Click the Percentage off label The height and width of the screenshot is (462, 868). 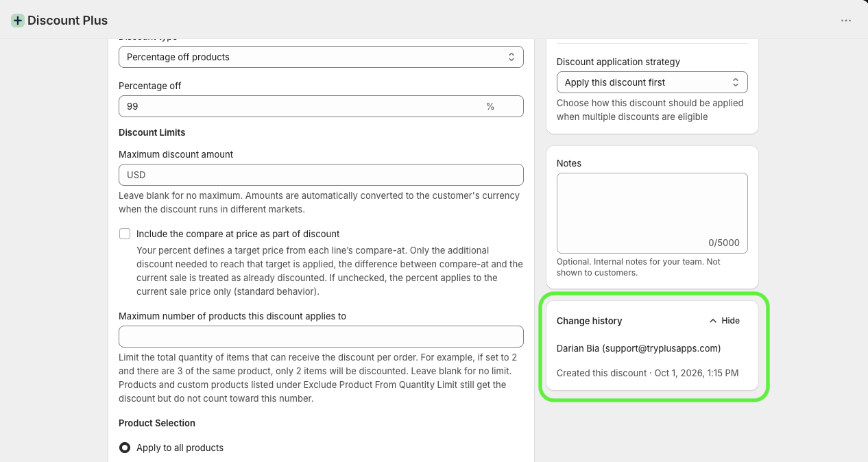pos(150,86)
